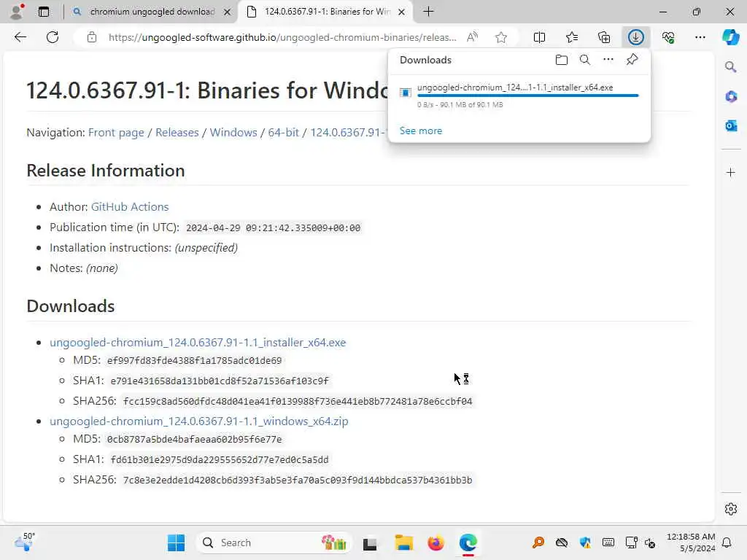This screenshot has width=747, height=560.
Task: Open tab actions menu
Action: [43, 12]
